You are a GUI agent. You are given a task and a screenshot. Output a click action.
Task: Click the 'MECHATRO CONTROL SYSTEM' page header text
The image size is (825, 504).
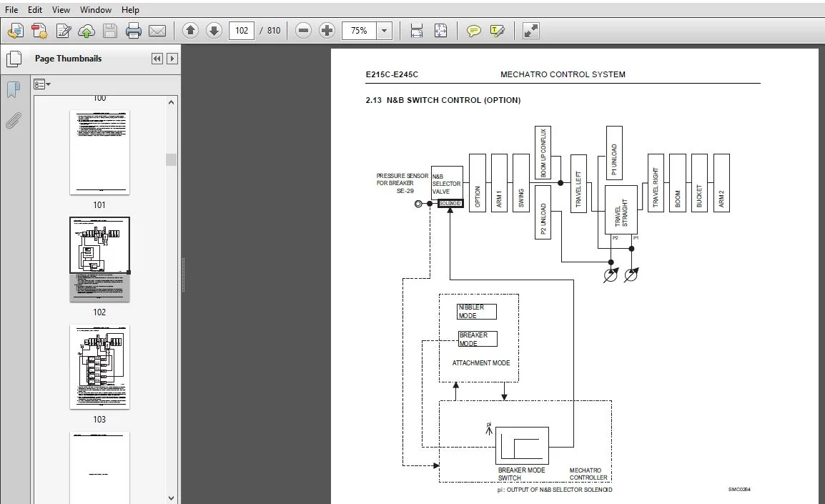pos(563,74)
